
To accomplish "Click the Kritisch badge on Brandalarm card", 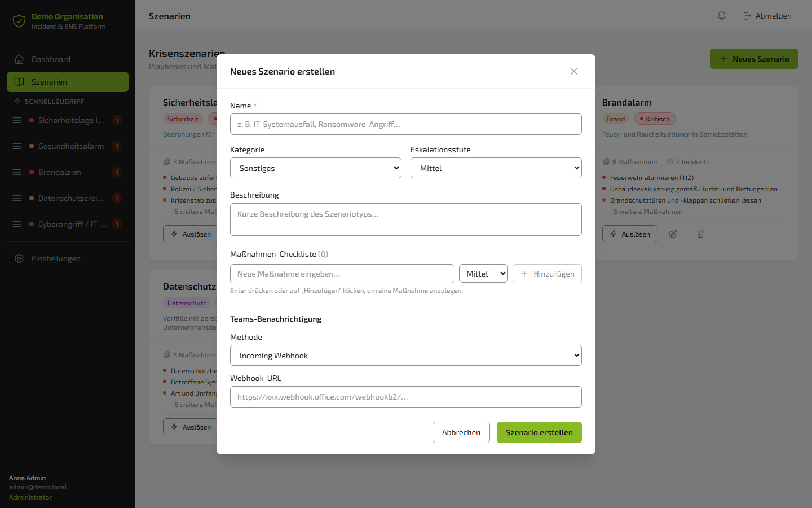I will coord(655,119).
